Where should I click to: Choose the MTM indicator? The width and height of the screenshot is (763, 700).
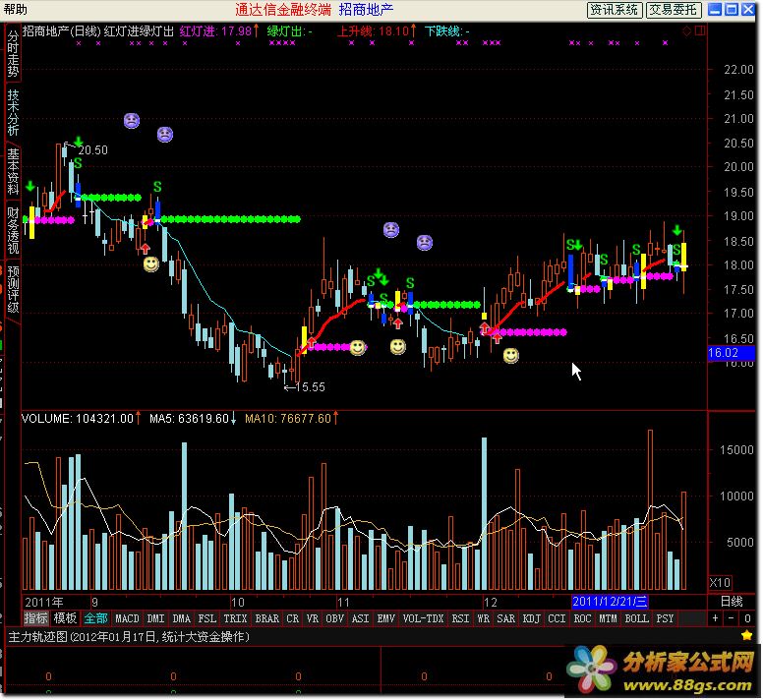pyautogui.click(x=608, y=617)
